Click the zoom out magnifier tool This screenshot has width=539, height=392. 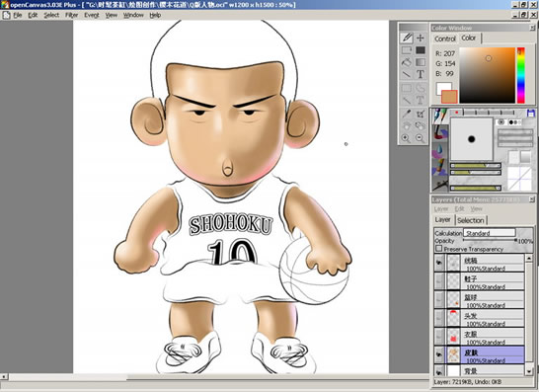click(x=420, y=138)
